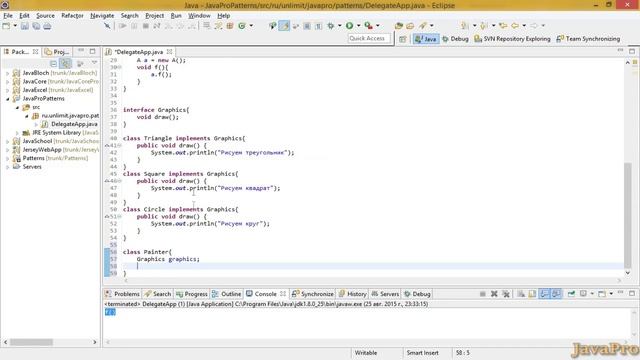This screenshot has height=360, width=640.
Task: Click the Search flashlight toolbar icon
Action: click(423, 26)
